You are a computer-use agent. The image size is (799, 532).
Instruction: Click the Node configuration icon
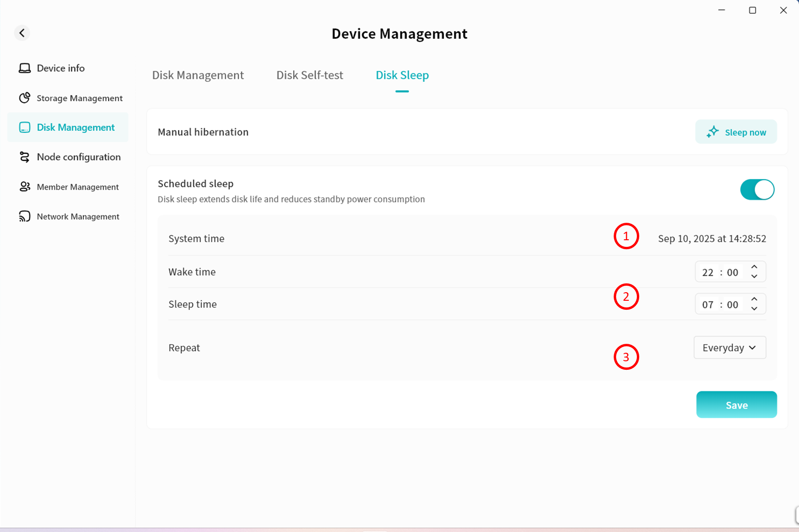click(25, 157)
